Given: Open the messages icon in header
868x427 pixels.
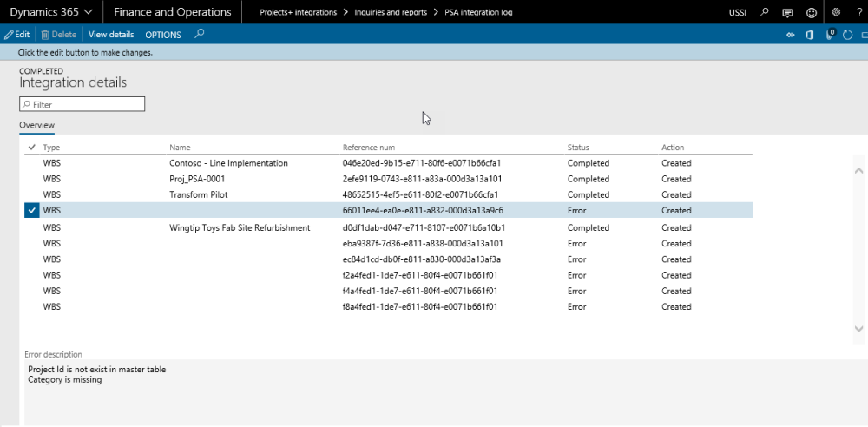Looking at the screenshot, I should point(788,12).
